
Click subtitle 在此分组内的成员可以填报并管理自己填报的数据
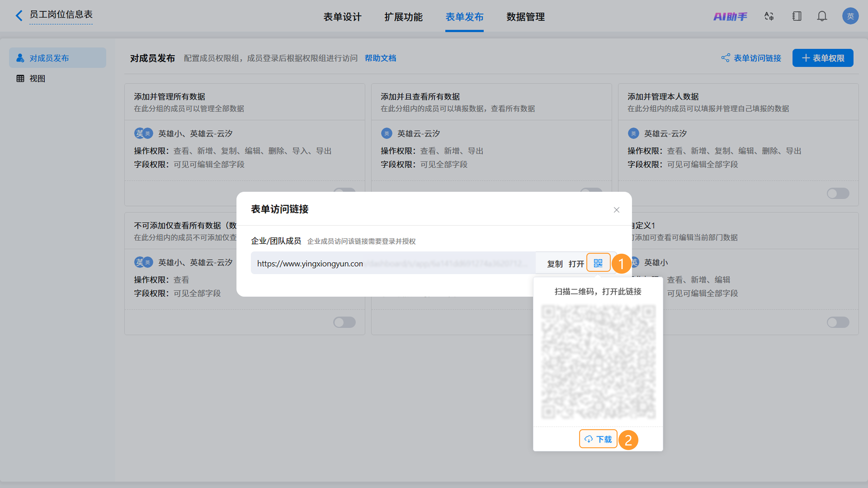coord(708,109)
